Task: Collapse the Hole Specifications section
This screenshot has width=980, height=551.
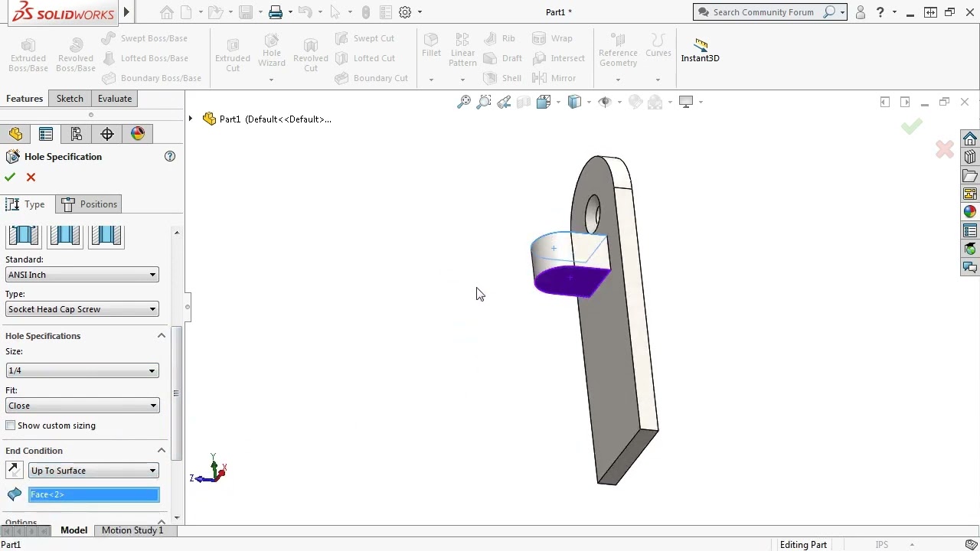Action: point(162,336)
